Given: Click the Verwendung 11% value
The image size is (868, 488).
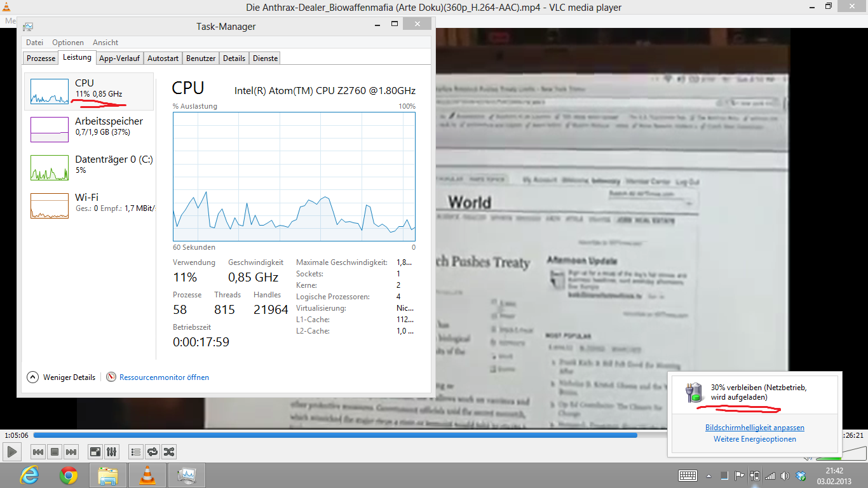Looking at the screenshot, I should tap(185, 277).
